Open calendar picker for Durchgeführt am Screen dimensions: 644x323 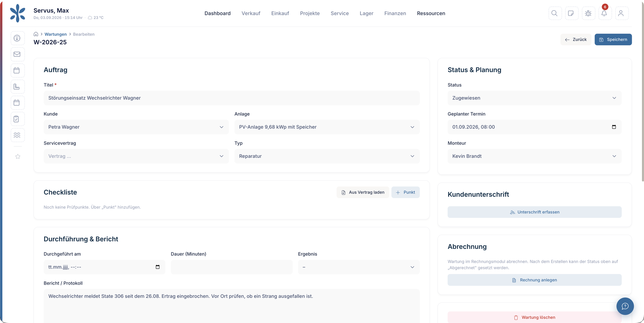click(x=157, y=267)
